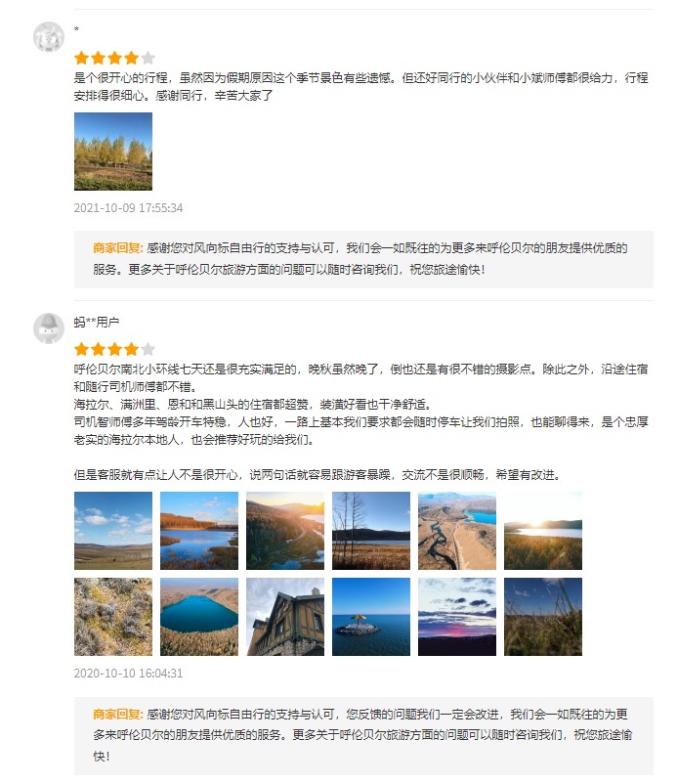
Task: Open the bare trees lakeside photo
Action: [371, 531]
